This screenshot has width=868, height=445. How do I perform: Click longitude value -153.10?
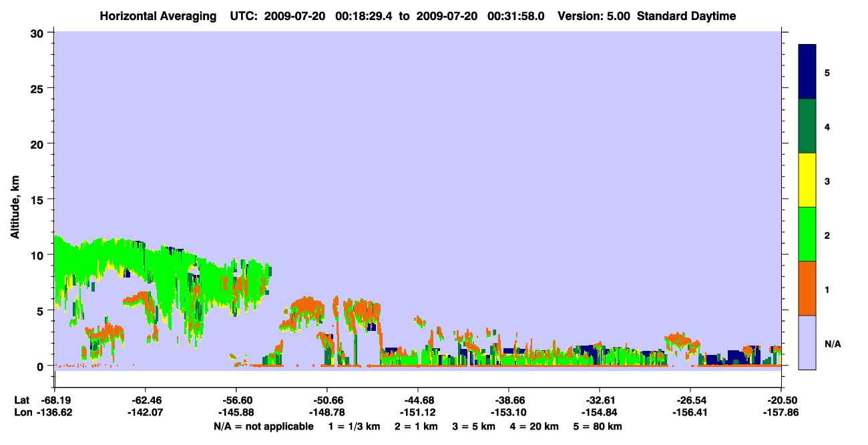(509, 413)
